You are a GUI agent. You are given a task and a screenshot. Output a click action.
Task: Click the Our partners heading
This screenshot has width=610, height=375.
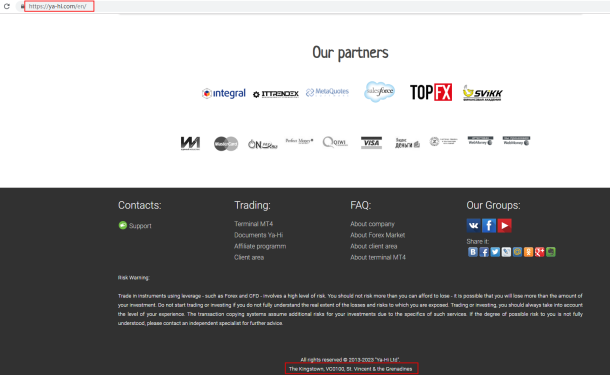[x=350, y=53]
